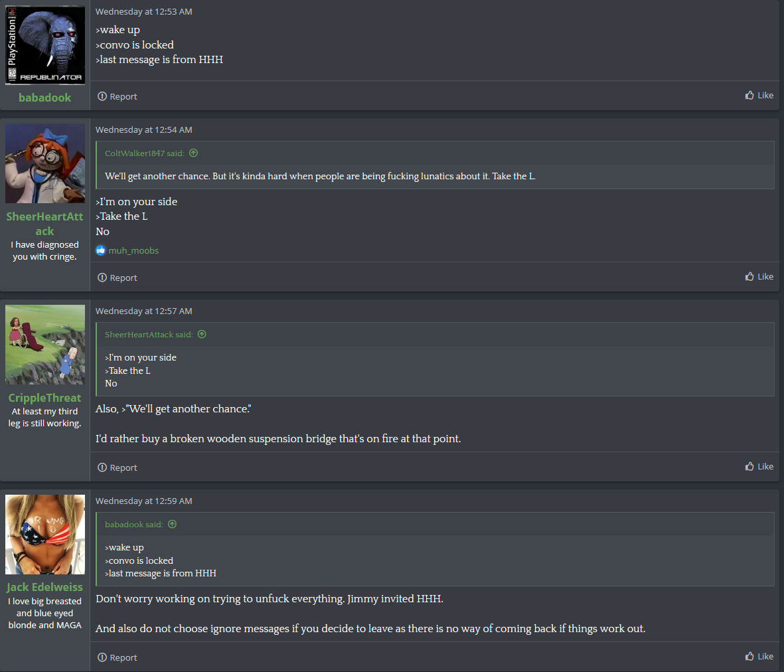Open Jack Edelweiss username link
The height and width of the screenshot is (672, 784).
coord(45,587)
